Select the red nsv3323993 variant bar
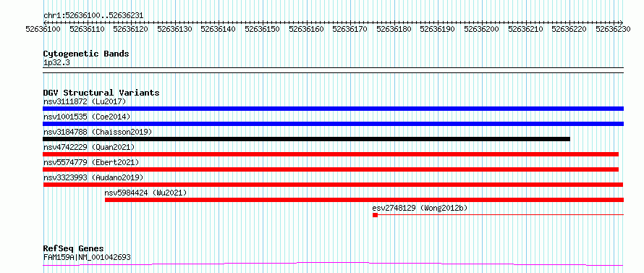 coord(333,185)
